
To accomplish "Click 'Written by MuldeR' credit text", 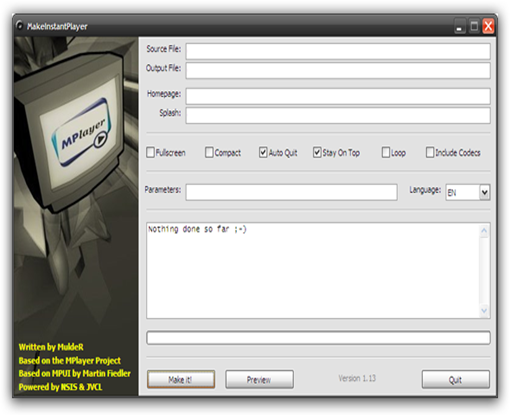I will [x=51, y=347].
